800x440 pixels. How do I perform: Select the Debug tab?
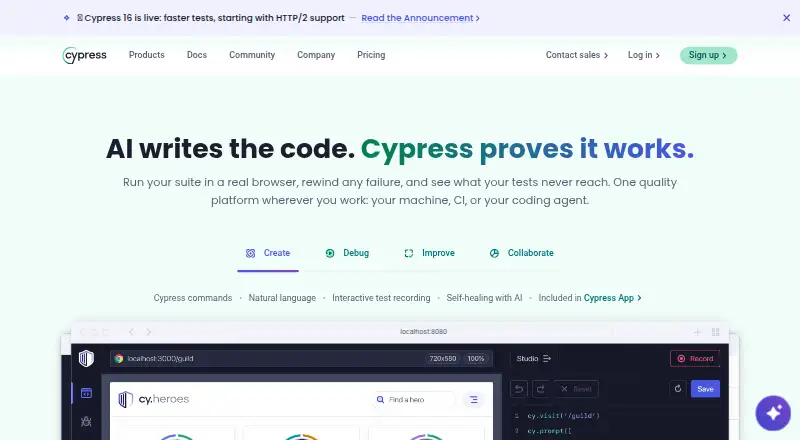[x=347, y=253]
